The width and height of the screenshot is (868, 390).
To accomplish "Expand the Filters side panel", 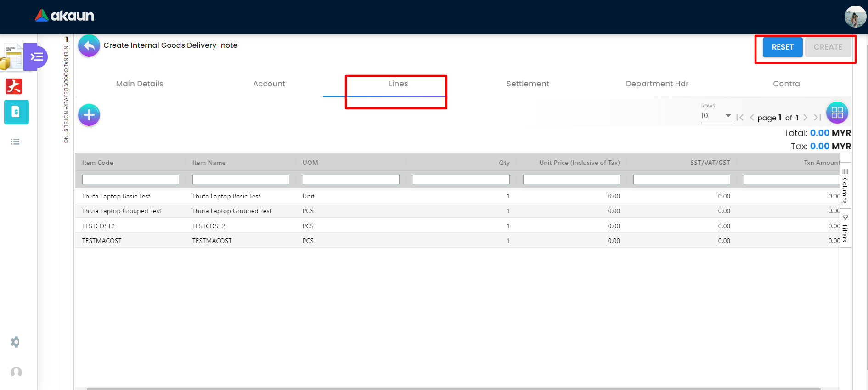I will [845, 228].
